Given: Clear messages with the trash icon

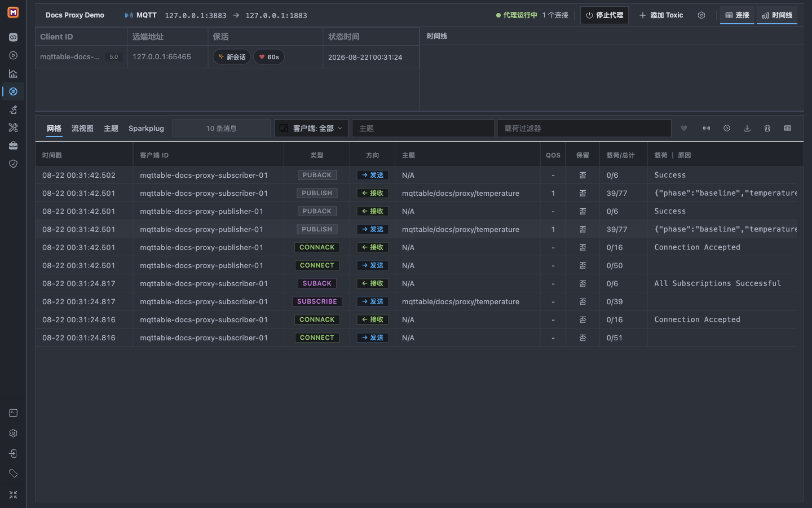Looking at the screenshot, I should (x=767, y=128).
